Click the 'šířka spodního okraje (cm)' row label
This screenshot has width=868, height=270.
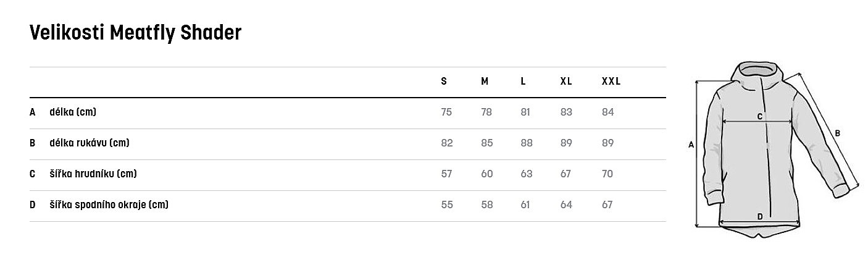pos(109,205)
